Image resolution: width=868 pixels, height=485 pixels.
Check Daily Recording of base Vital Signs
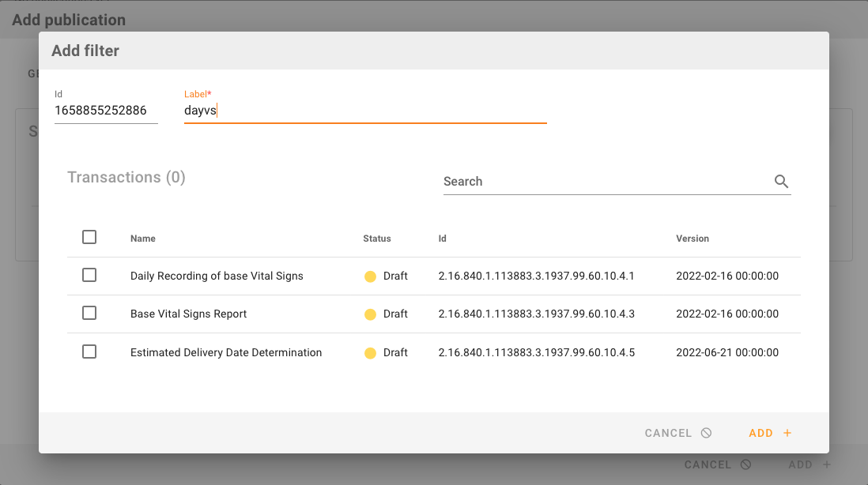(x=89, y=275)
